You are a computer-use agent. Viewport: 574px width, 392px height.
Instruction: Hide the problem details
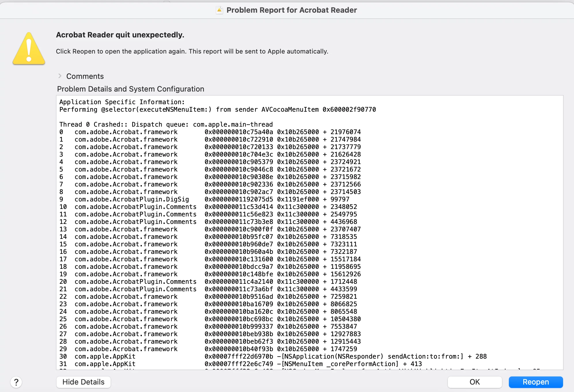tap(84, 382)
